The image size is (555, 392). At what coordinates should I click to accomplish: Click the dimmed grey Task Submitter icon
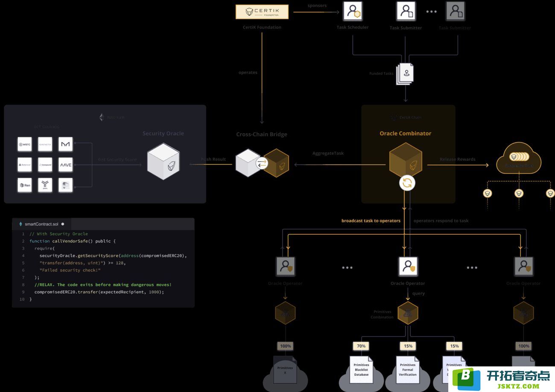(x=455, y=11)
